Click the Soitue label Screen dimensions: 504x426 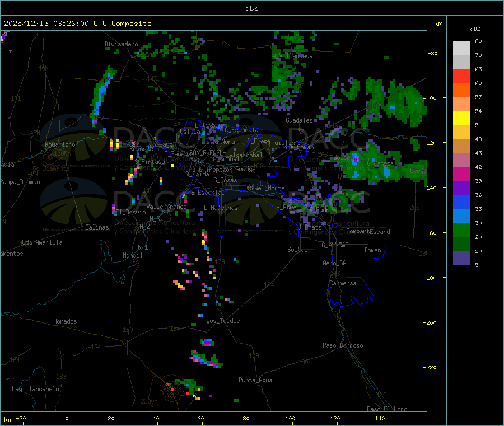click(297, 250)
